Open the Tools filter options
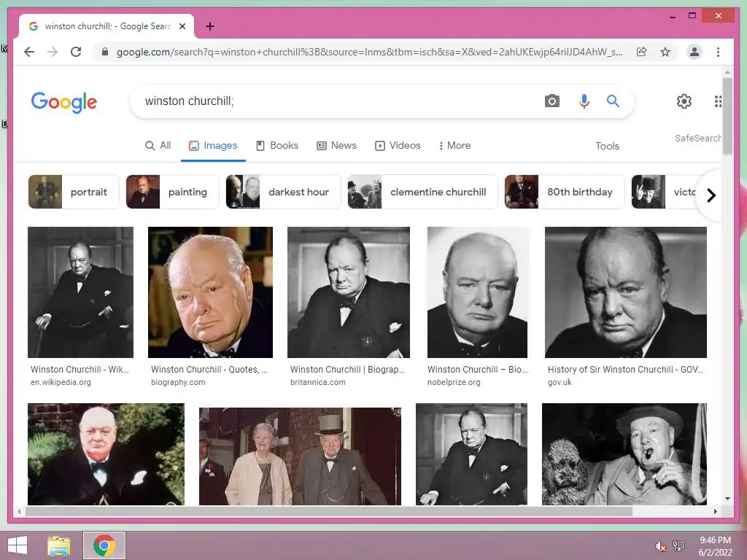The width and height of the screenshot is (747, 560). [607, 146]
